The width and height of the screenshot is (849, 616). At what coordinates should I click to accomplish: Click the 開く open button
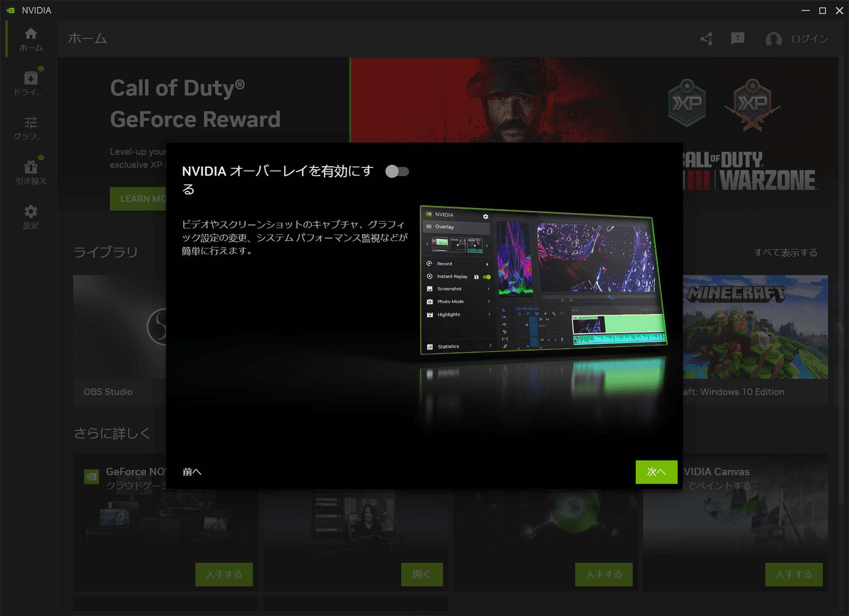[422, 574]
